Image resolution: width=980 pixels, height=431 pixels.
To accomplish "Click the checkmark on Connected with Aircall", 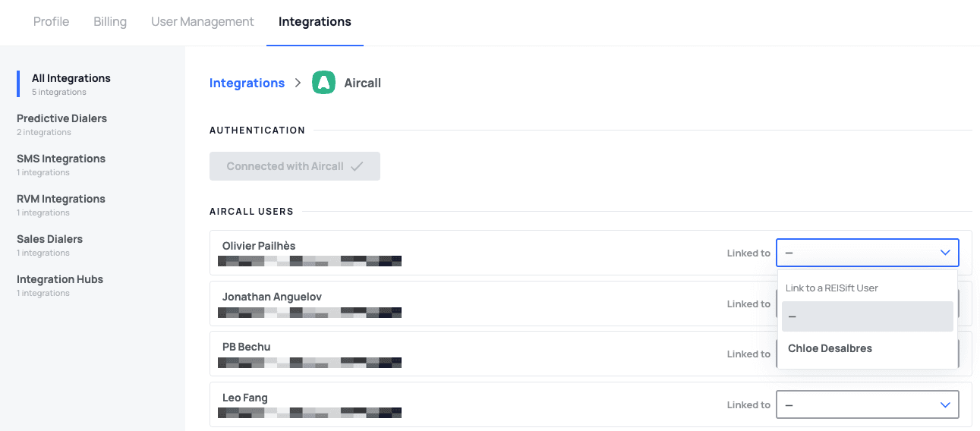I will [x=357, y=166].
